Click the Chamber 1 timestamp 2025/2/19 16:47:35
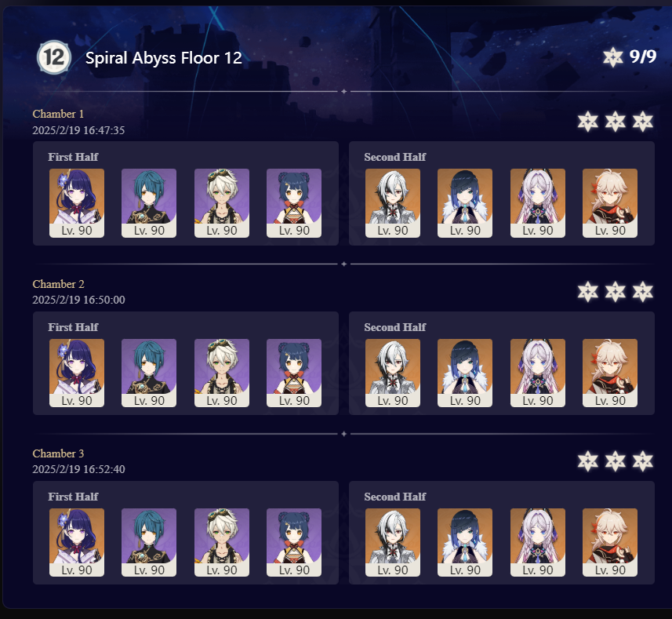The image size is (672, 619). 78,130
